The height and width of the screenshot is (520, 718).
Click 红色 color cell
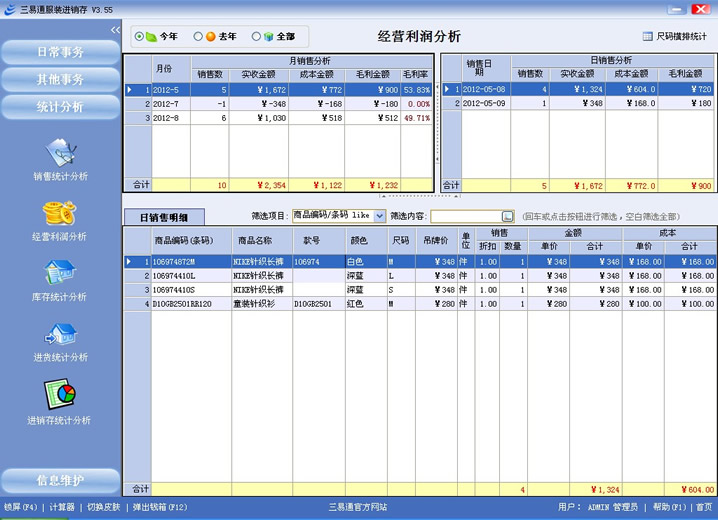[x=366, y=304]
